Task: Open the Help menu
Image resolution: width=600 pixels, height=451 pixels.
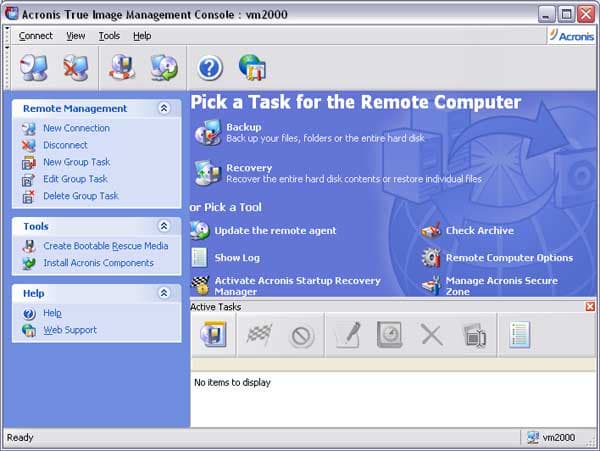Action: coord(142,36)
